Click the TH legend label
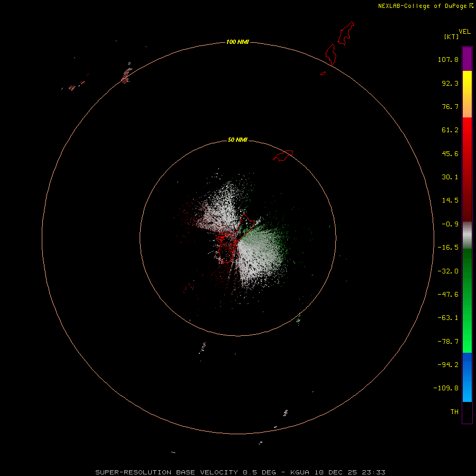 [x=454, y=412]
